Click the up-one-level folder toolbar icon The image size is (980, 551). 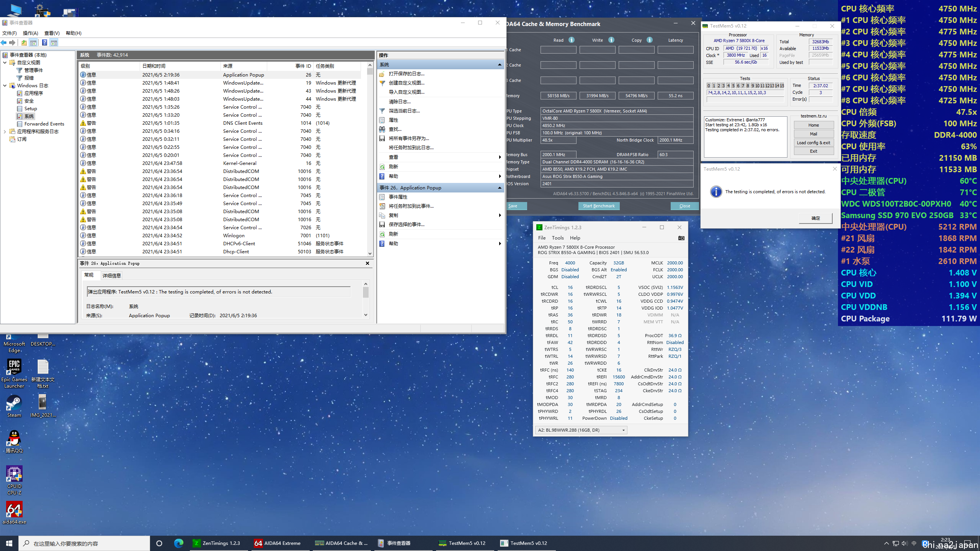tap(24, 43)
